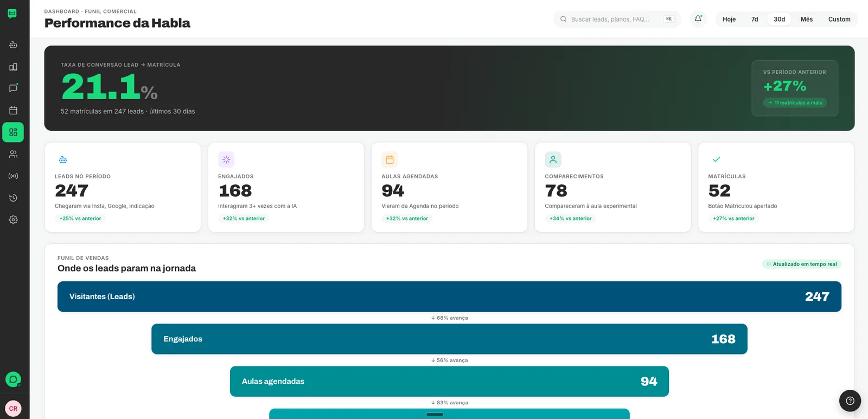Click the green chat bubble in sidebar

tap(13, 379)
